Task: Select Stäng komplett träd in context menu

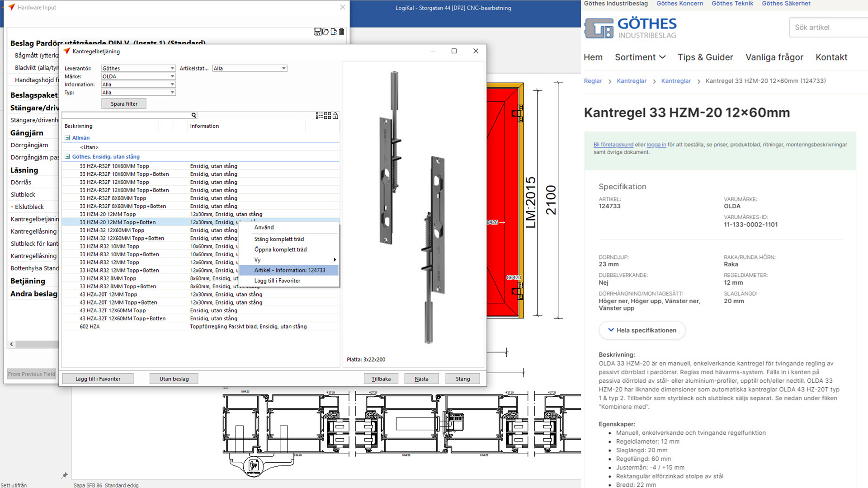Action: [x=289, y=239]
